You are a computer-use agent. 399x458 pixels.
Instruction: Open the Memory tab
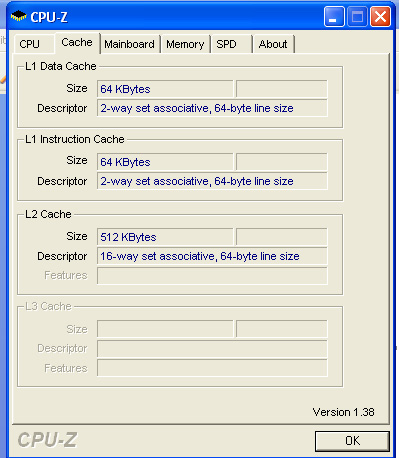(185, 44)
